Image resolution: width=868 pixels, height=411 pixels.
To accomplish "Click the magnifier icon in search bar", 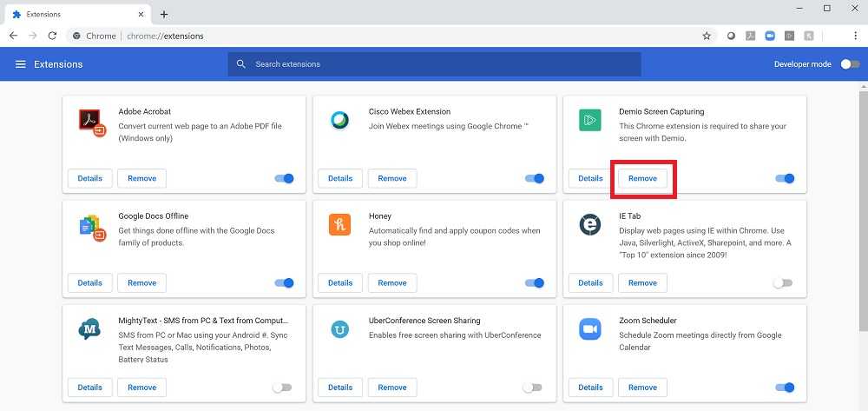I will 240,64.
